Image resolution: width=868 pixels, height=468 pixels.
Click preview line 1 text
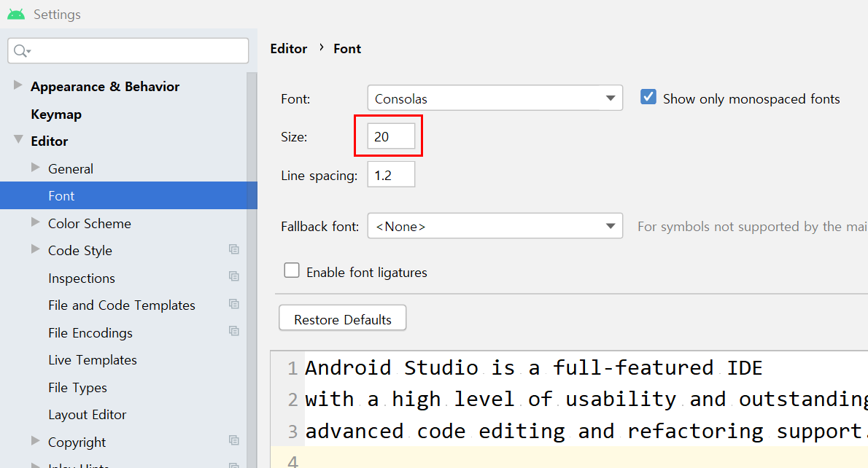(534, 368)
